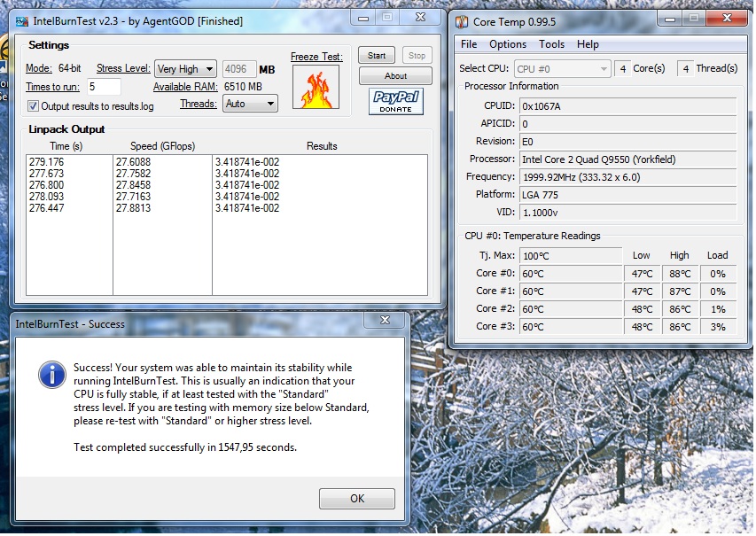Image resolution: width=756 pixels, height=536 pixels.
Task: Open the Tools menu in Core Temp
Action: (x=551, y=44)
